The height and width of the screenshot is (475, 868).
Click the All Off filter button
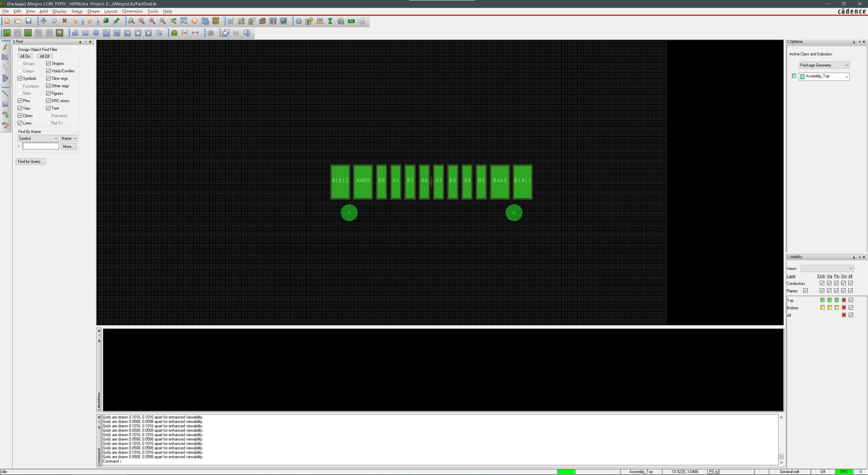click(x=45, y=56)
